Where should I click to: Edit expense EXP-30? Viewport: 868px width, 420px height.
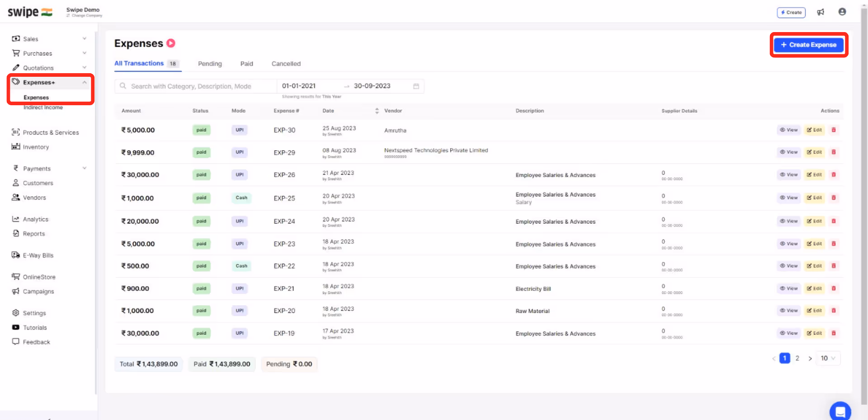point(814,130)
